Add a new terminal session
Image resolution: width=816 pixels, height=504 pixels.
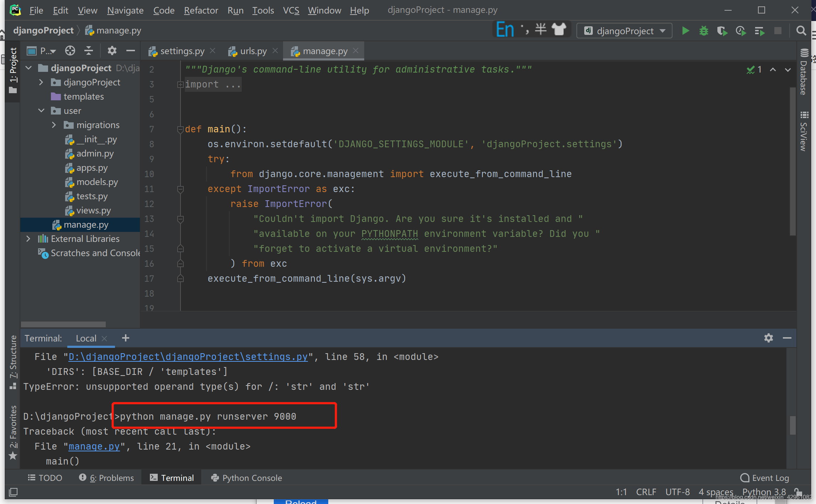(x=126, y=338)
